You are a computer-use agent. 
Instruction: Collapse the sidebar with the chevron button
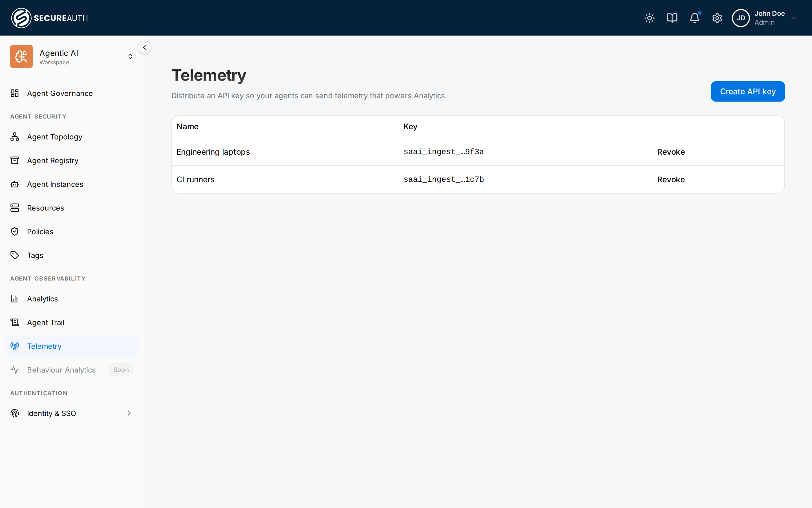click(x=144, y=47)
